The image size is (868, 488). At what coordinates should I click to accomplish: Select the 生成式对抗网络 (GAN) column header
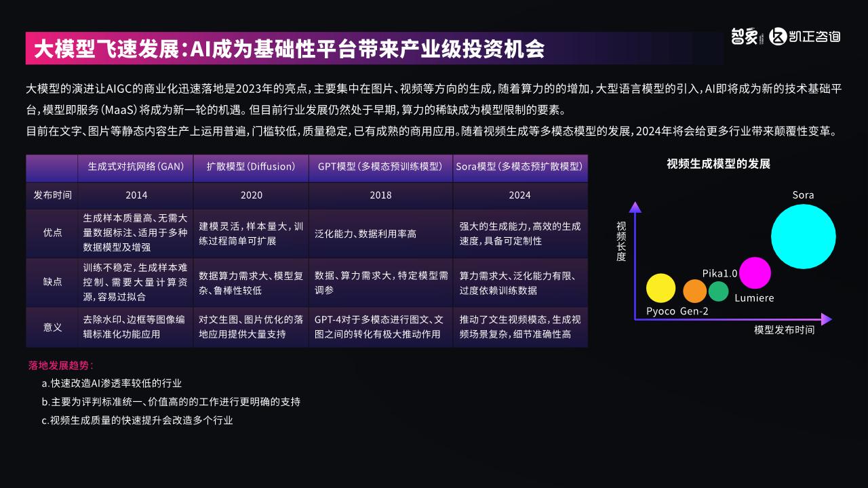136,167
